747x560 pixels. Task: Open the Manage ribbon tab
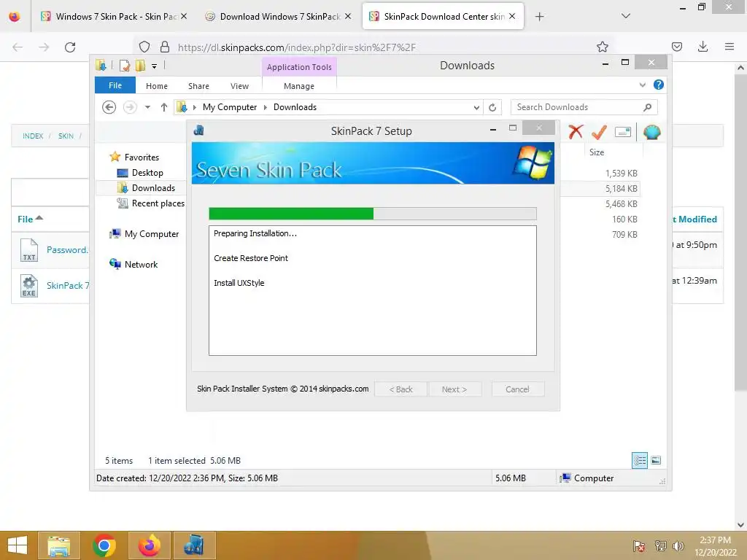point(298,86)
